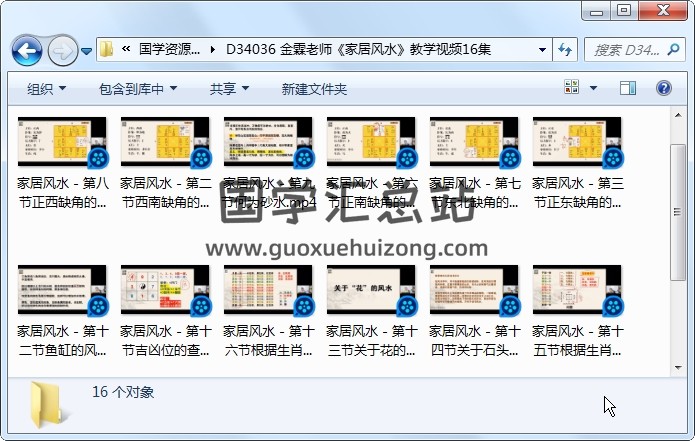Select the 第十二节鱼缸 video thumbnail
The height and width of the screenshot is (441, 695).
click(62, 290)
